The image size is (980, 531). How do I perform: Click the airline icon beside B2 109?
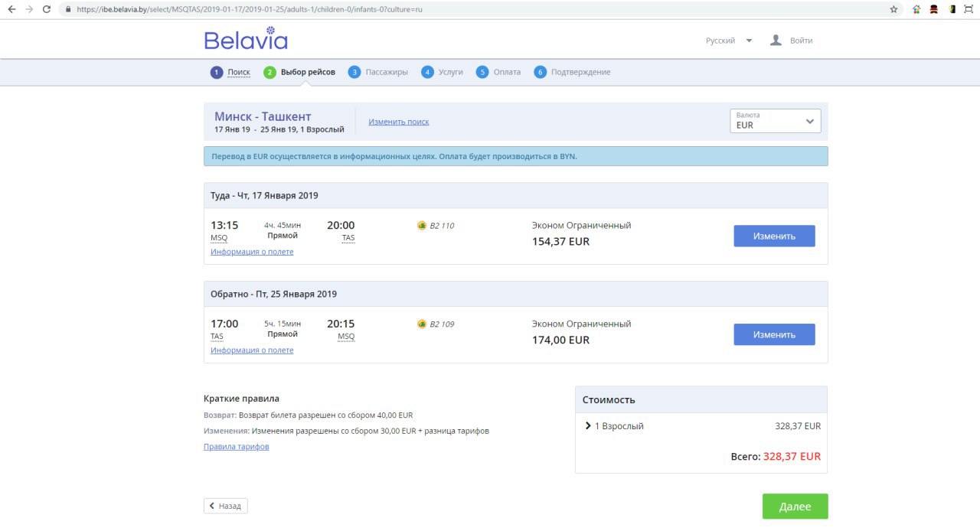tap(421, 324)
